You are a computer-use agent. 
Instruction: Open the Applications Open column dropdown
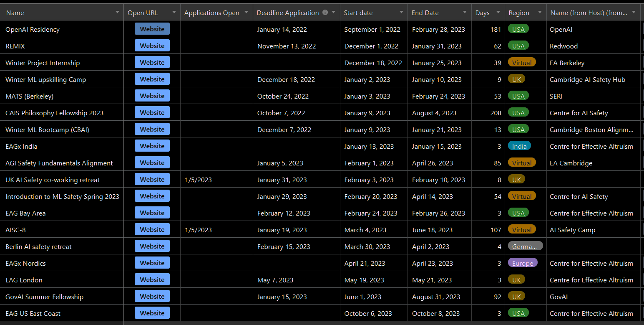pos(247,13)
